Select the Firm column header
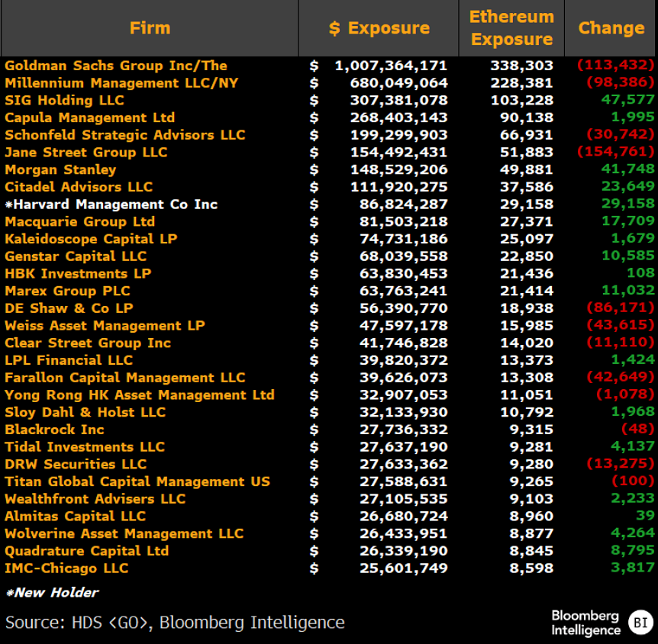Image resolution: width=658 pixels, height=644 pixels. [150, 28]
